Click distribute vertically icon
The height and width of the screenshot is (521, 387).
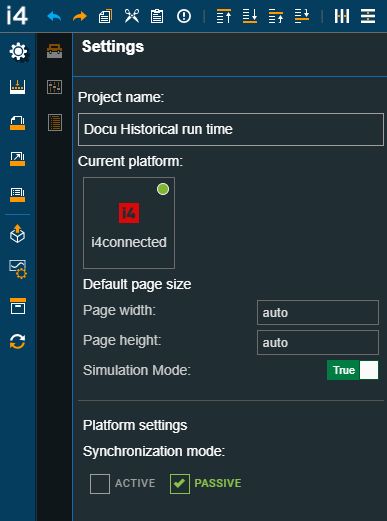click(x=368, y=16)
